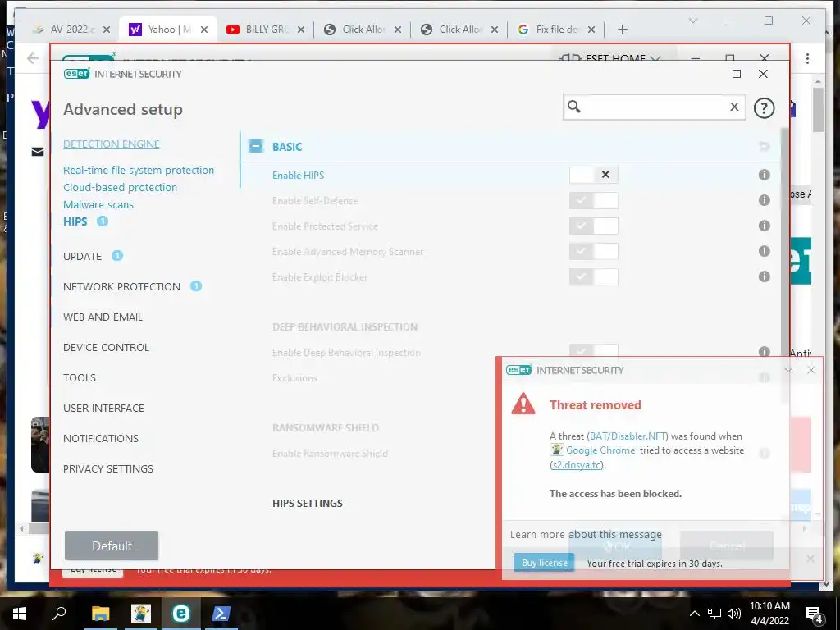Image resolution: width=840 pixels, height=630 pixels.
Task: Open Action Center notifications
Action: click(814, 614)
